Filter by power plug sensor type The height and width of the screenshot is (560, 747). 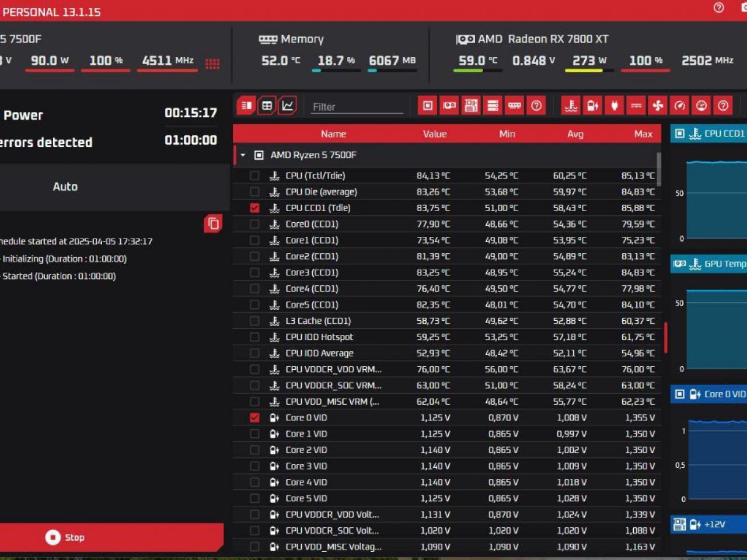pyautogui.click(x=614, y=106)
